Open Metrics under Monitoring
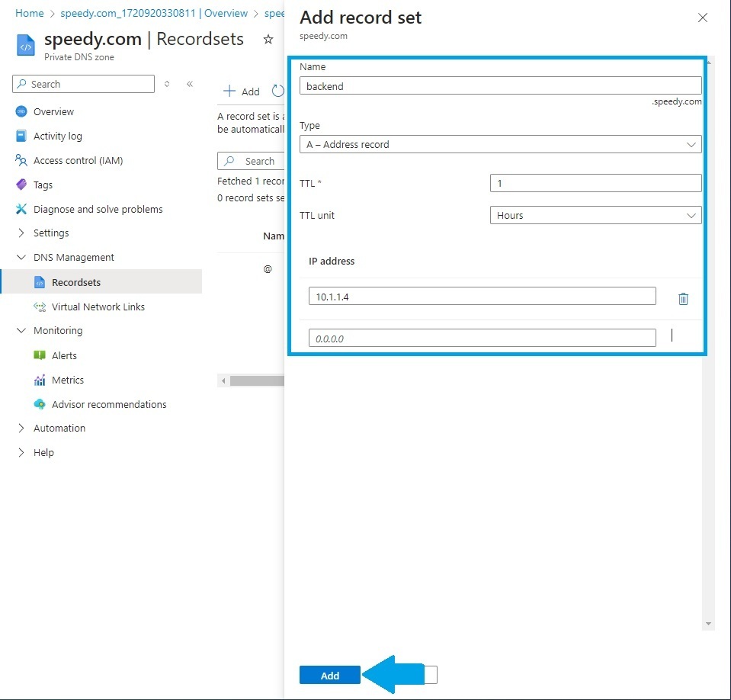This screenshot has width=731, height=700. tap(68, 380)
